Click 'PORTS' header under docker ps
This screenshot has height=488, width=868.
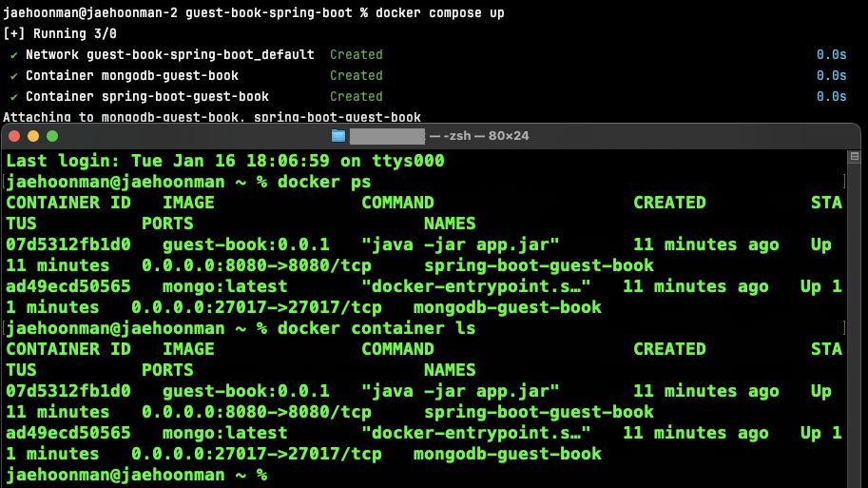click(167, 224)
